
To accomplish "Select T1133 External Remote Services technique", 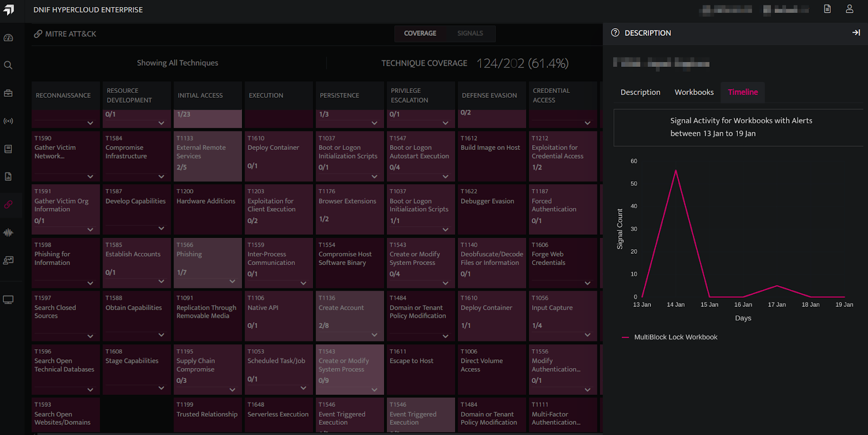I will tap(207, 156).
